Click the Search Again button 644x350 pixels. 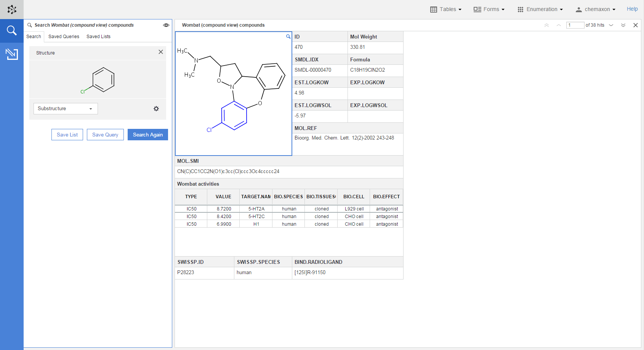pyautogui.click(x=147, y=135)
